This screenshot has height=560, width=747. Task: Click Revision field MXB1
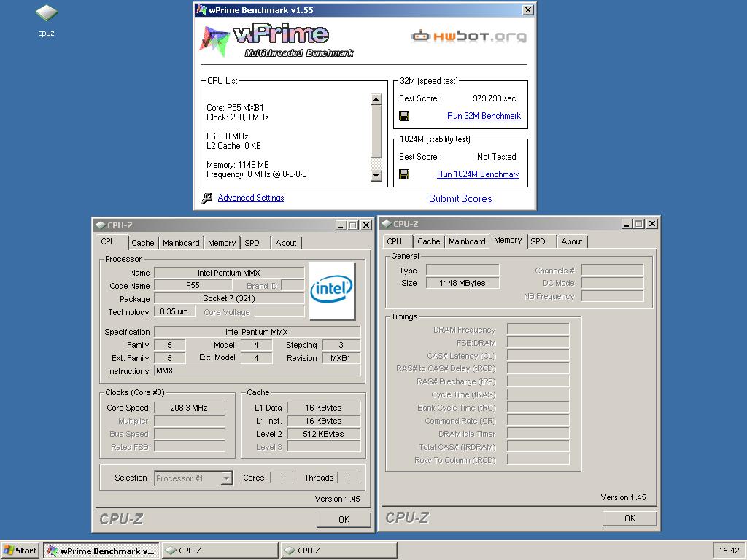[x=341, y=358]
